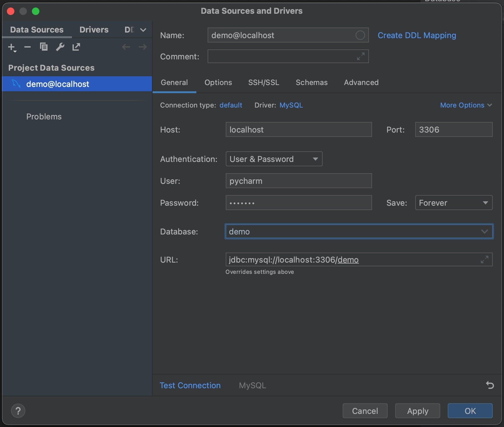
Task: Expand More Options dropdown
Action: point(466,105)
